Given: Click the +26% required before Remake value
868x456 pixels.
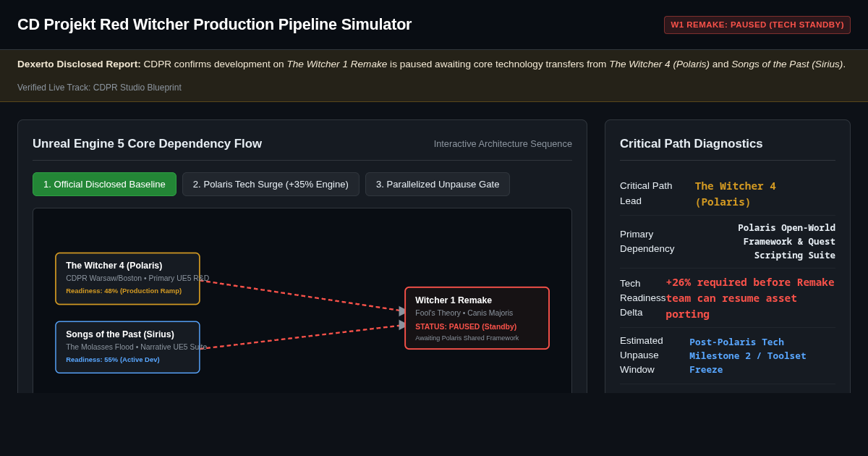Looking at the screenshot, I should click(x=750, y=298).
